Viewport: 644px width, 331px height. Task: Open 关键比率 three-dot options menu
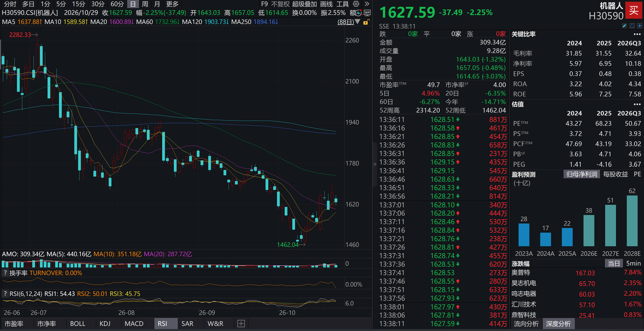[637, 34]
